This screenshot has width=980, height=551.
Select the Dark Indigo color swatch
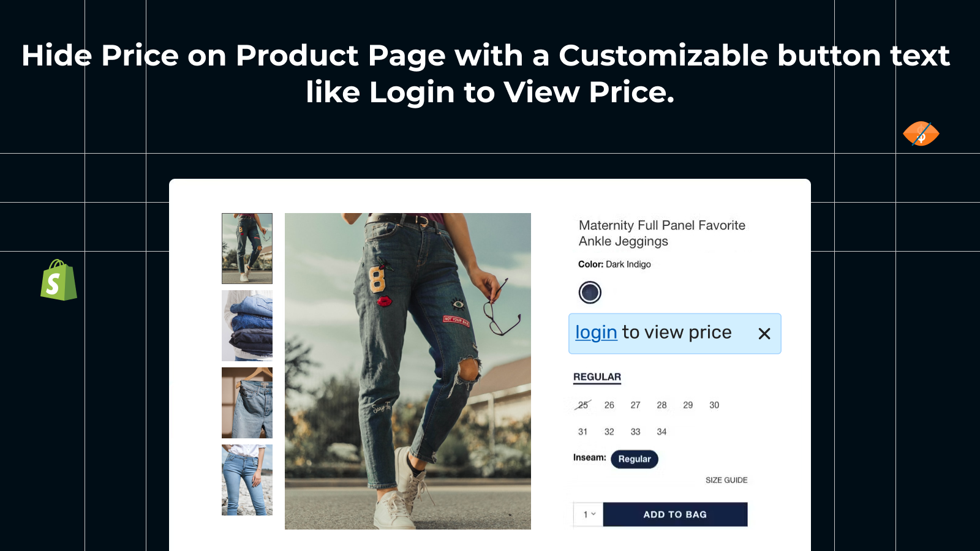pyautogui.click(x=590, y=293)
